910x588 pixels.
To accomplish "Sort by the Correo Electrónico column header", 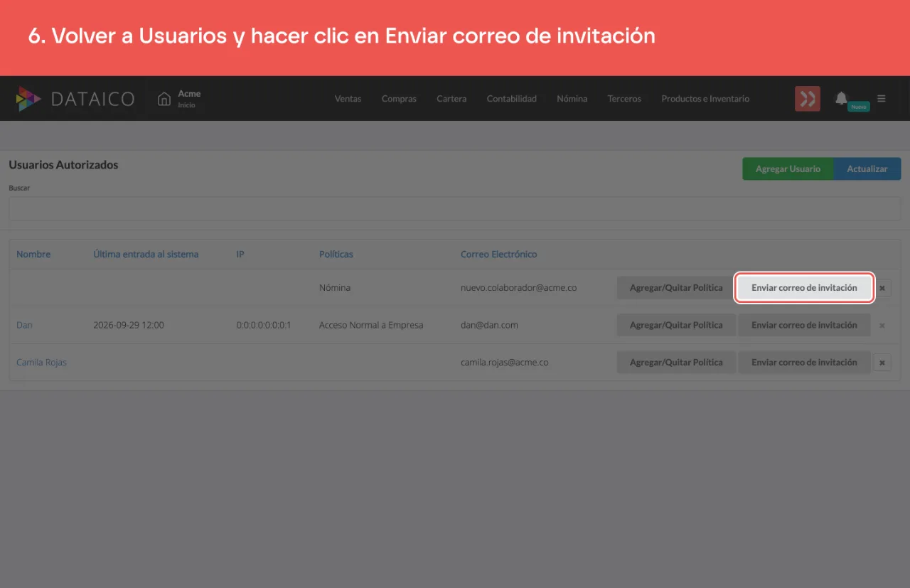I will click(x=499, y=254).
